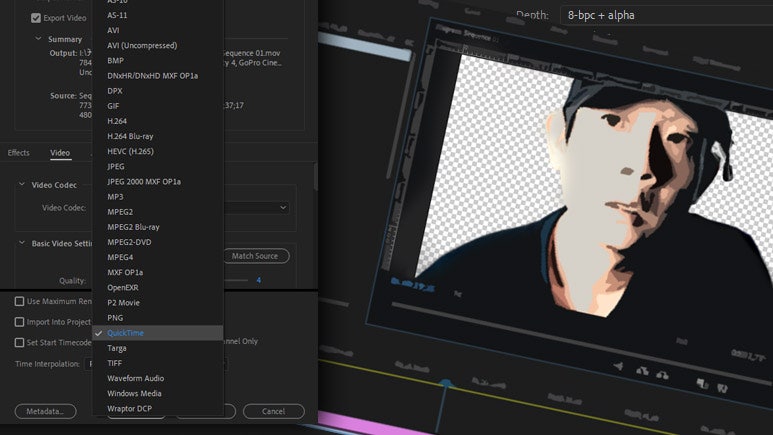The width and height of the screenshot is (773, 435).
Task: Click the blue timeline playhead marker
Action: coord(446,383)
